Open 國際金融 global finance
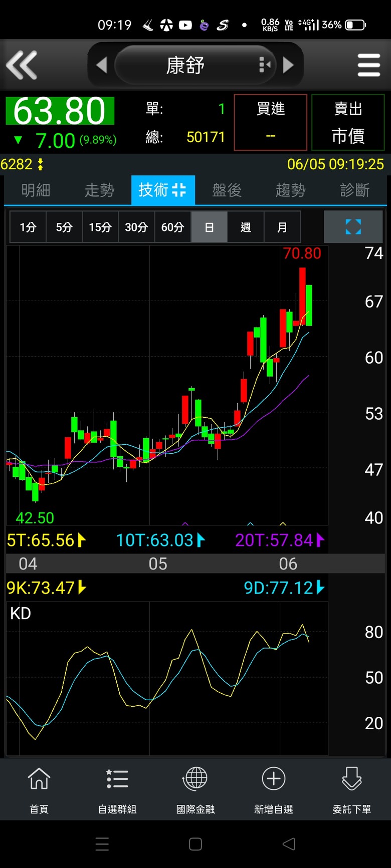 click(195, 790)
